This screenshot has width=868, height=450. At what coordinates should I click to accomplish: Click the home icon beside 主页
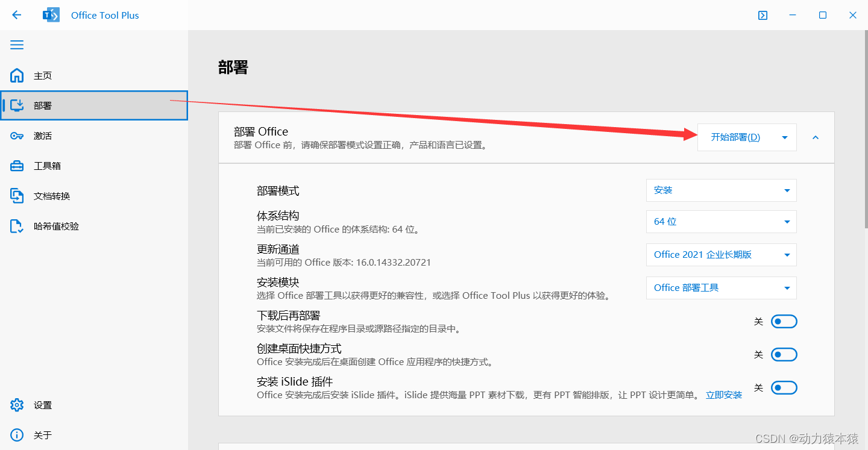pos(17,75)
